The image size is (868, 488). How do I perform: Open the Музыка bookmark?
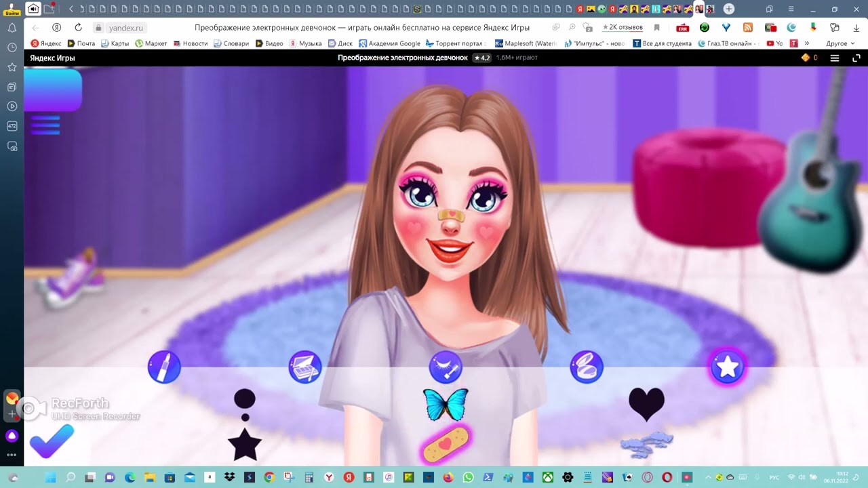pos(306,43)
